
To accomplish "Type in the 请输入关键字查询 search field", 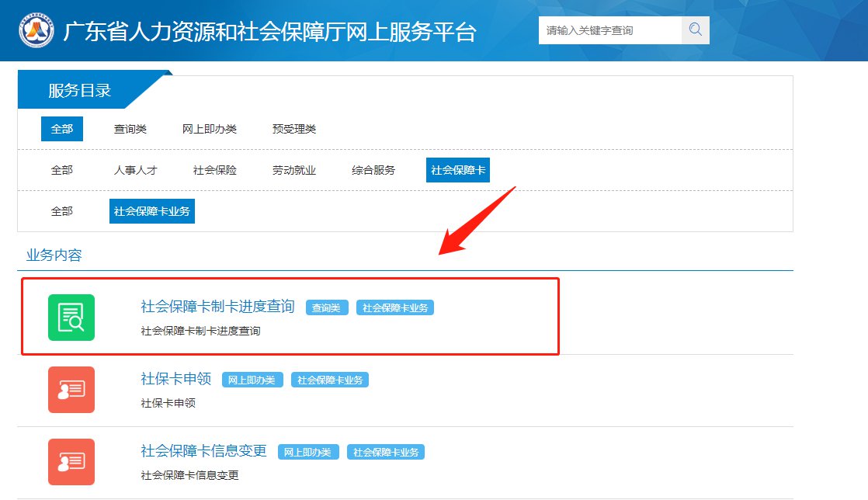I will (609, 30).
